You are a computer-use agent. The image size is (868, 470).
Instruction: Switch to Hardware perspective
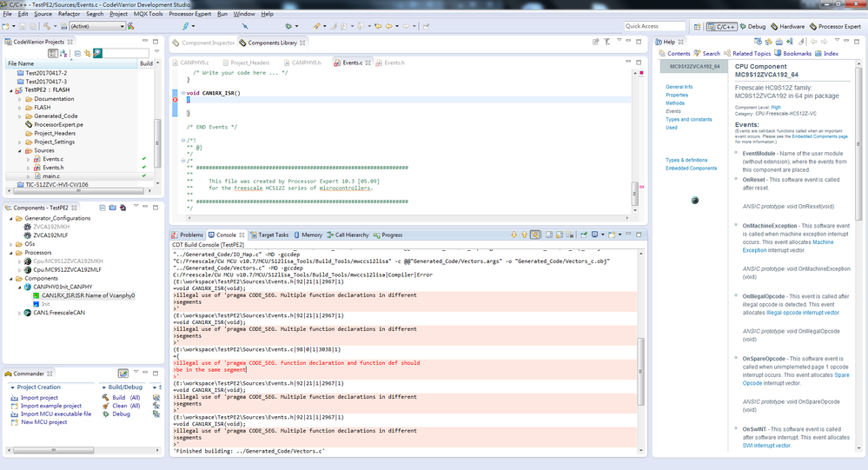click(788, 27)
